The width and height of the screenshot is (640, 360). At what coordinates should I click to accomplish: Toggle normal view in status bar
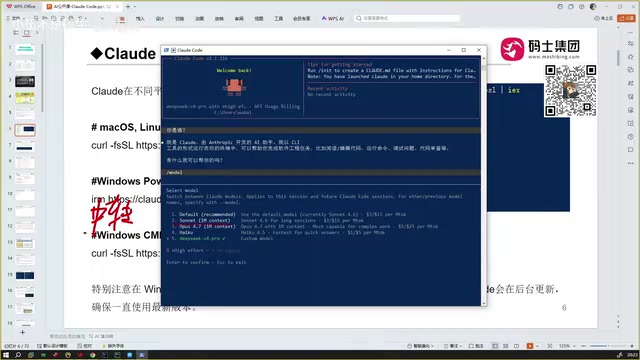495,346
